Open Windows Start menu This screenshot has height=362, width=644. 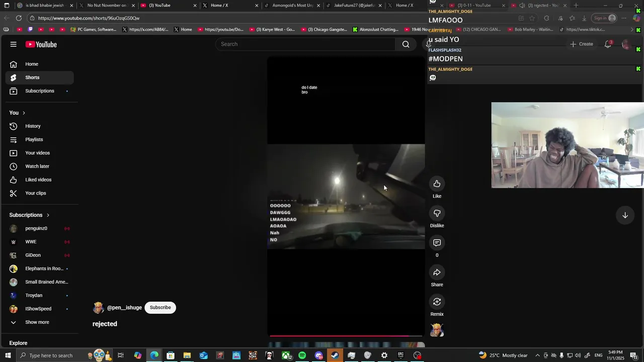click(x=8, y=355)
